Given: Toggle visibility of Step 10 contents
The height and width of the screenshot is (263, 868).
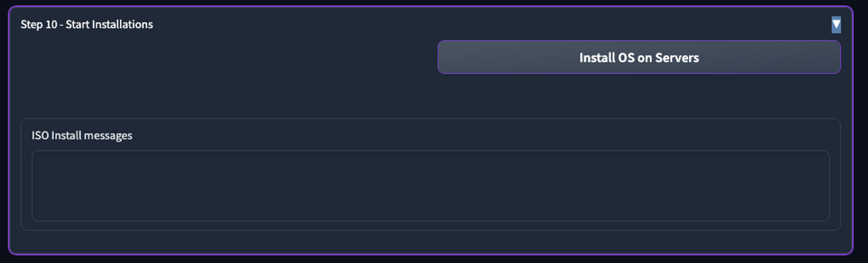Looking at the screenshot, I should 836,25.
